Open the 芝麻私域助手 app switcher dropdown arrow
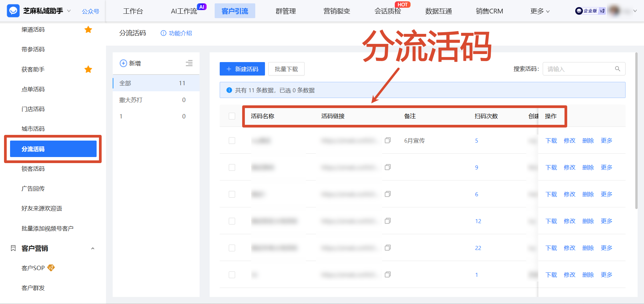The image size is (644, 304). [x=69, y=11]
